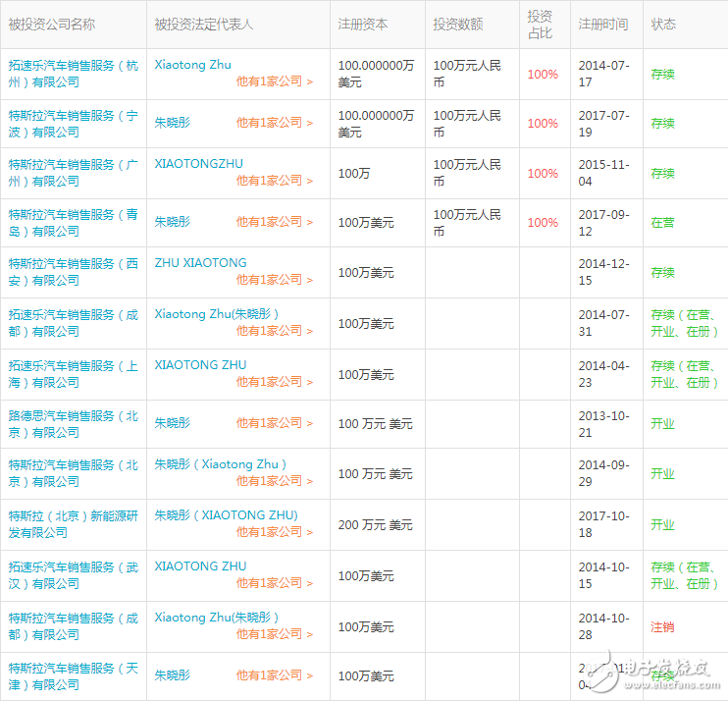Click 朱晓彤 in the 青岛 row
Viewport: 728px width, 701px height.
coord(173,222)
